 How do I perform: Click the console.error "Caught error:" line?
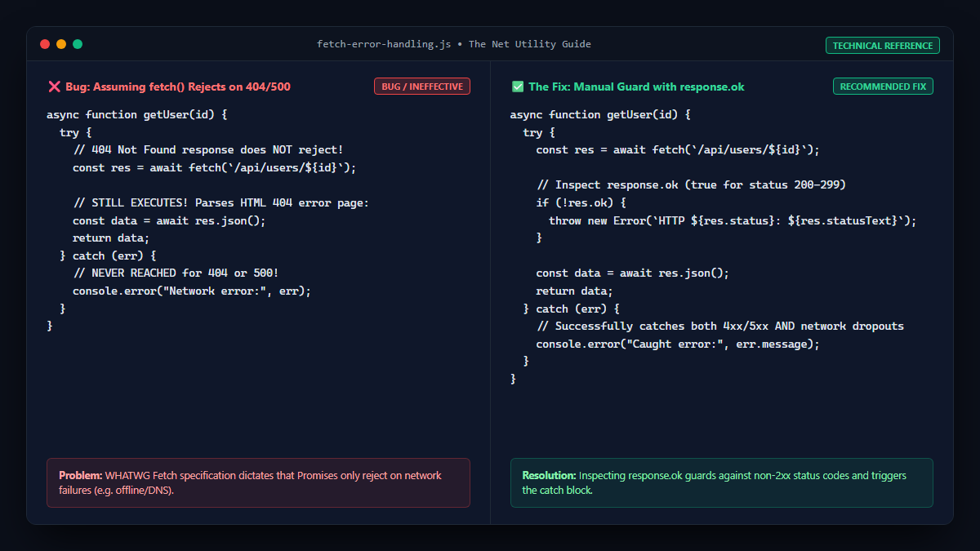click(678, 344)
